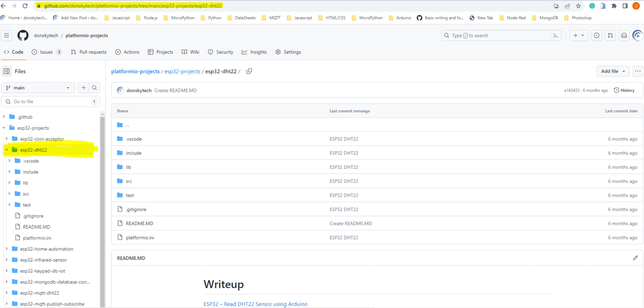This screenshot has height=308, width=644.
Task: Open the kebab menu beside Add file
Action: pyautogui.click(x=637, y=71)
